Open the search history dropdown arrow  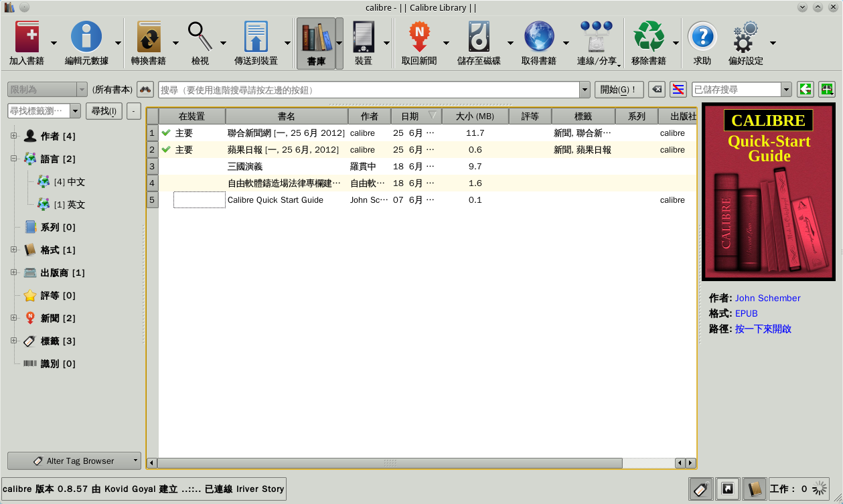coord(585,90)
